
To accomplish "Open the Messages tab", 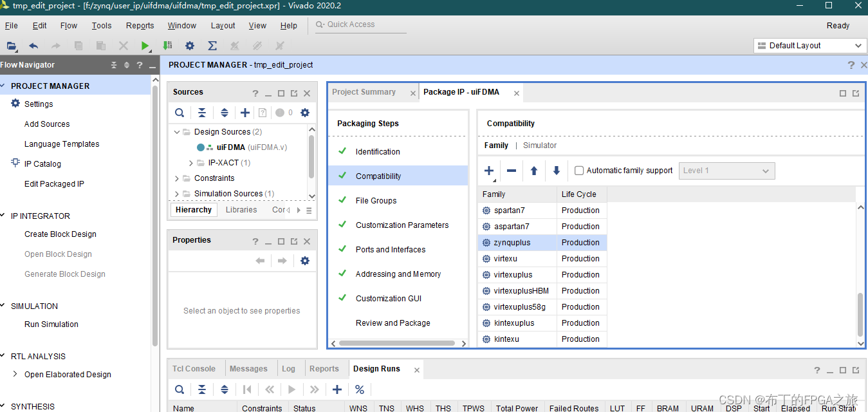I will point(248,369).
